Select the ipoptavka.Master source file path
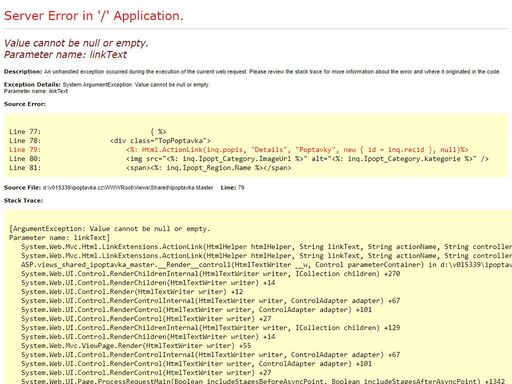 128,188
